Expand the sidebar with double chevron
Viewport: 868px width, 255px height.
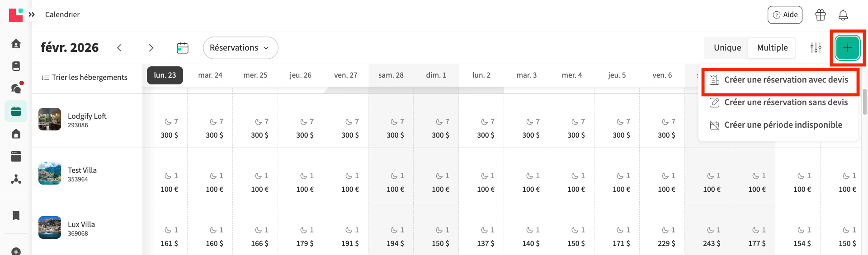[32, 14]
